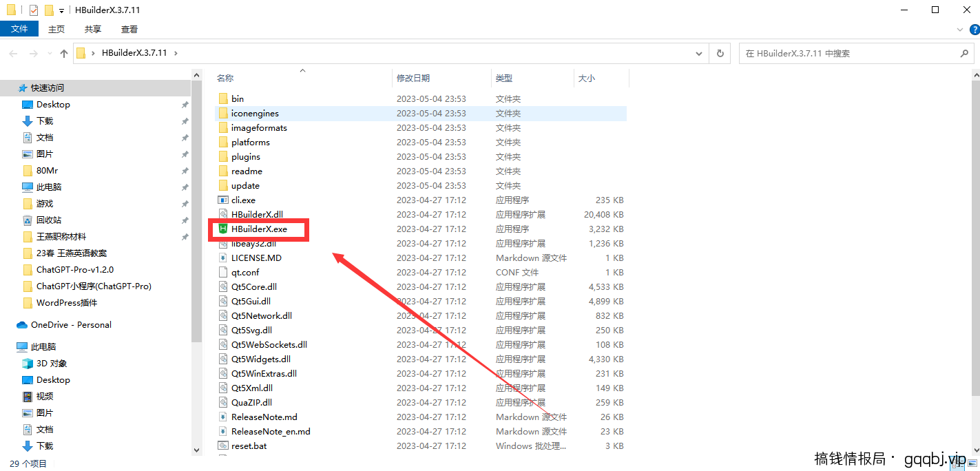Open the address bar history dropdown

[x=698, y=53]
